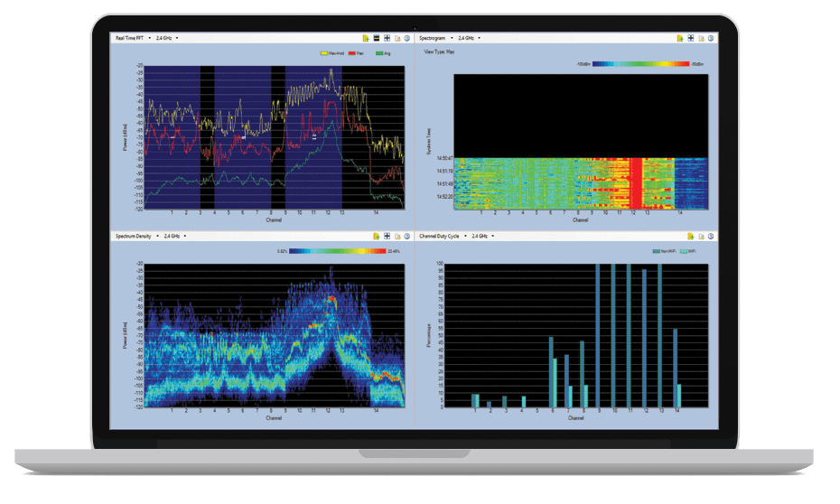The width and height of the screenshot is (840, 504).
Task: Click the 14:50:47 timestamp on Spectrogram axis
Action: click(x=444, y=159)
